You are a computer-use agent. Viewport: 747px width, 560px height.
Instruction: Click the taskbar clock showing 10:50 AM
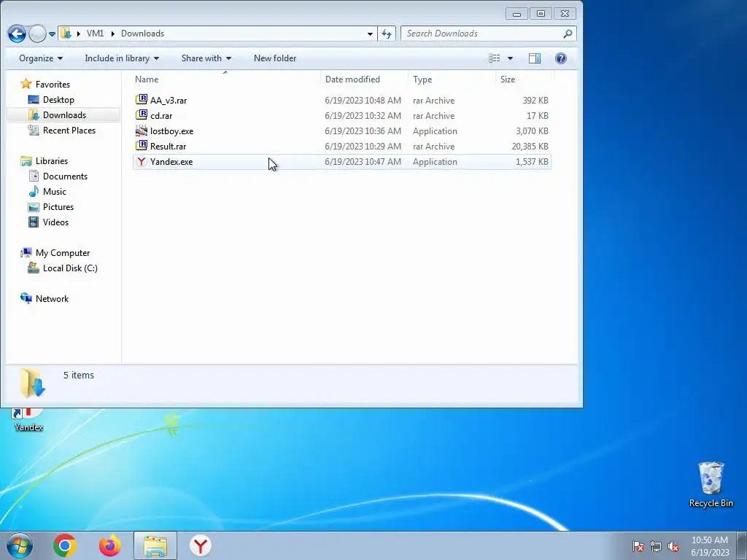pyautogui.click(x=710, y=545)
